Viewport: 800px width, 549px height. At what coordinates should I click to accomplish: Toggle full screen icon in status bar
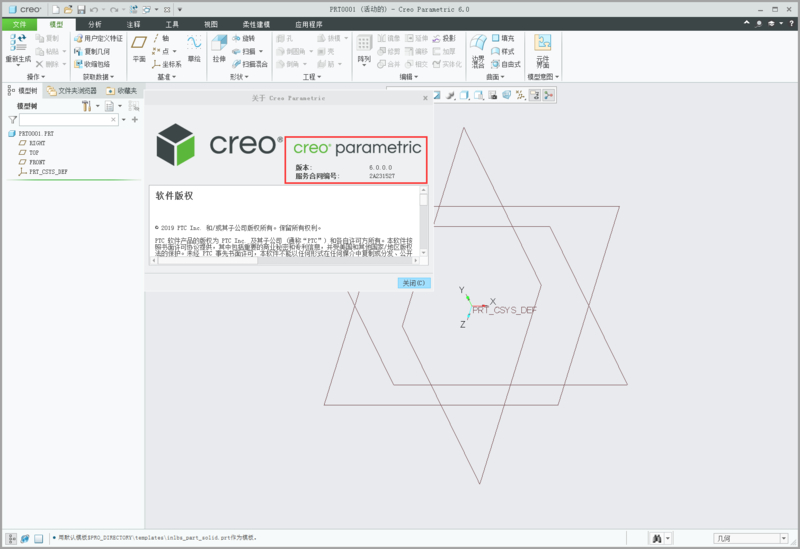[38, 538]
